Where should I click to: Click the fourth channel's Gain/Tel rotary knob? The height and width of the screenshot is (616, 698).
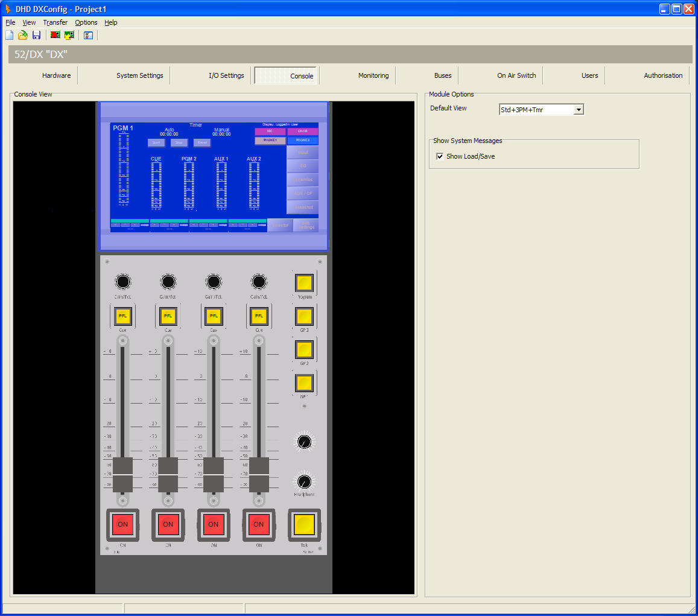point(259,282)
